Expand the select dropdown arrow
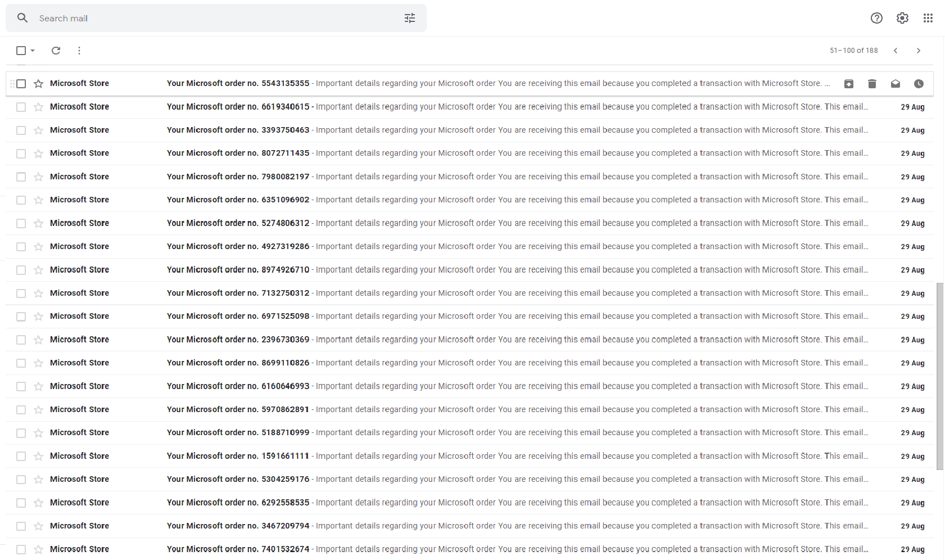This screenshot has width=945, height=560. coord(33,51)
